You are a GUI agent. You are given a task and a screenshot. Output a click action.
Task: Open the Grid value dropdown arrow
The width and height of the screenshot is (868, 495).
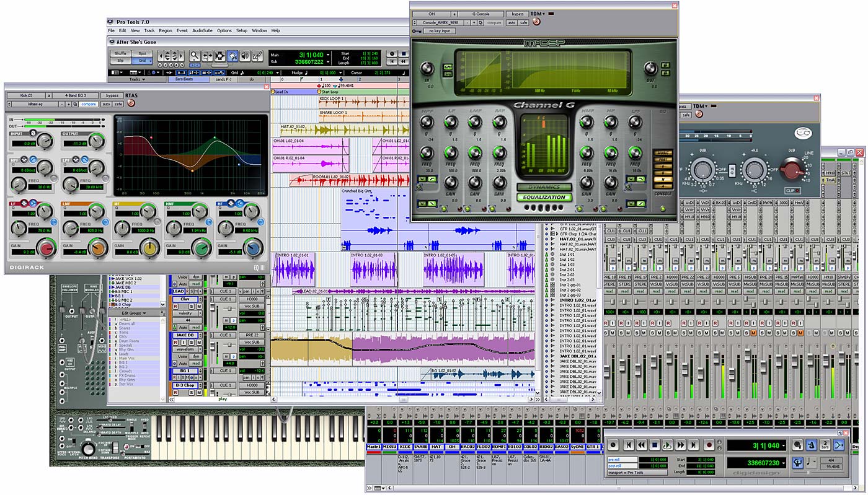tap(278, 72)
